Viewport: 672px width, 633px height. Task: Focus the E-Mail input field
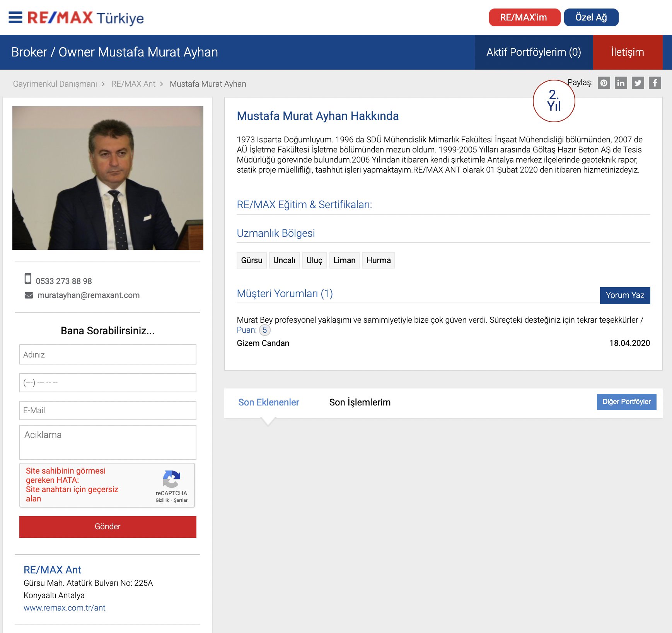tap(108, 411)
